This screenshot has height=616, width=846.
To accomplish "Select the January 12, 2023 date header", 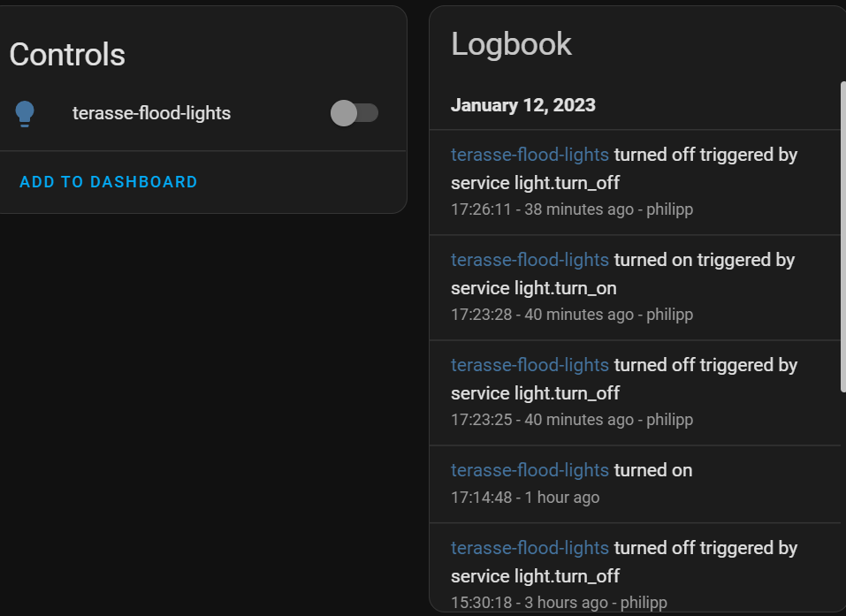I will click(522, 105).
